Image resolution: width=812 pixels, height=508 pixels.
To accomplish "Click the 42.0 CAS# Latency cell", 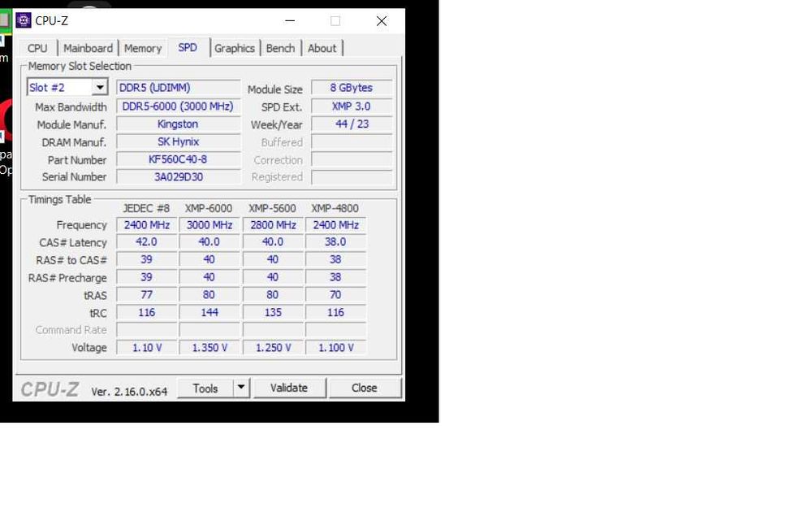I will tap(146, 242).
